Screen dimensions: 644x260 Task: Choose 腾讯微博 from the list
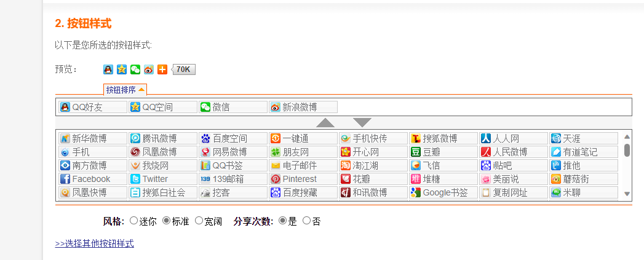tap(163, 138)
